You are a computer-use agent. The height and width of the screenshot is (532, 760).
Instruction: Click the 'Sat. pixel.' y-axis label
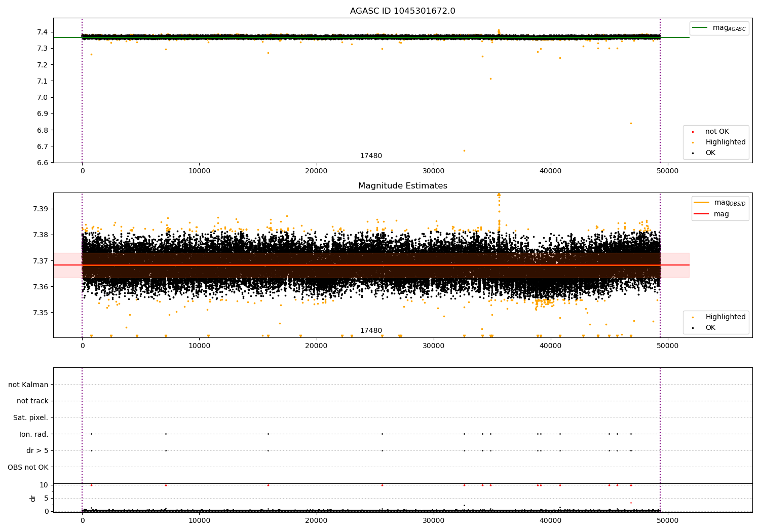point(30,417)
